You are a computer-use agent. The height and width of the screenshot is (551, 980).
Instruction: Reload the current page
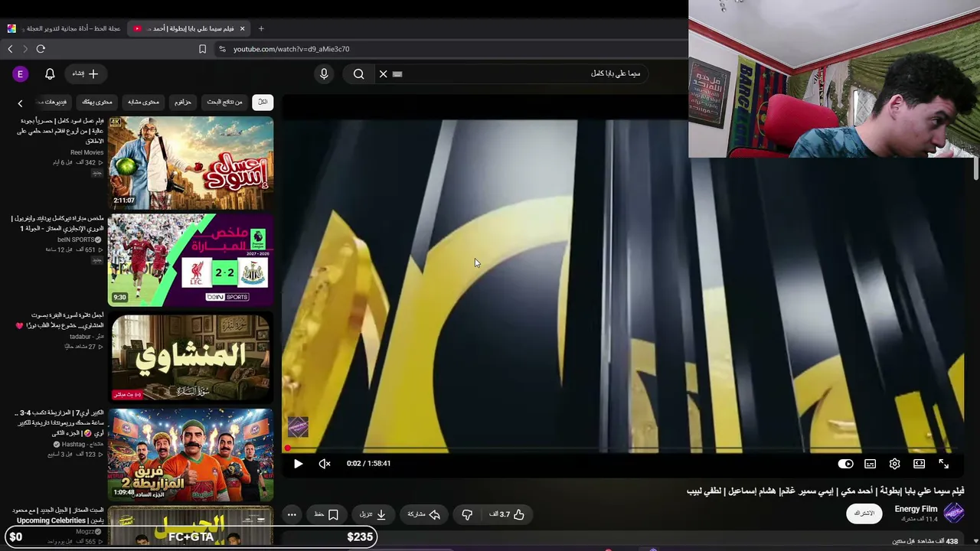(41, 49)
